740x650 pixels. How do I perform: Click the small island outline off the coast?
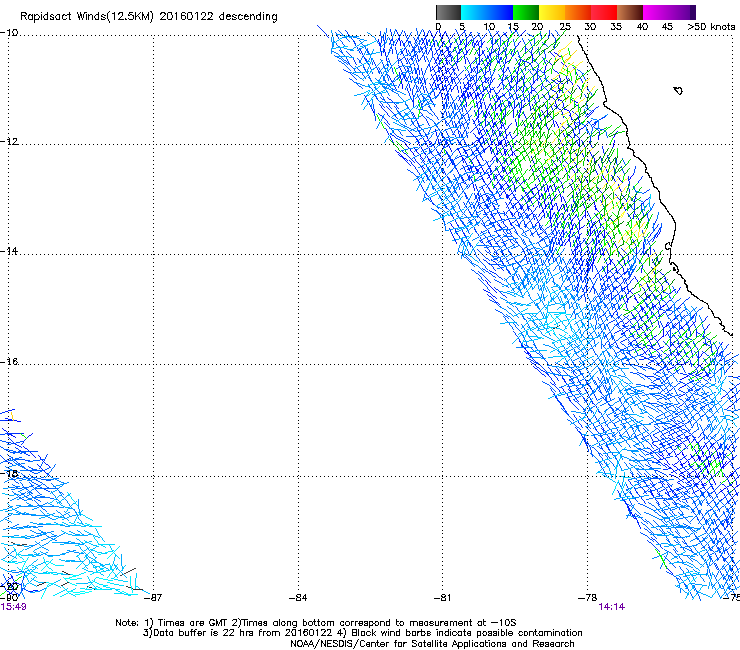tap(678, 91)
